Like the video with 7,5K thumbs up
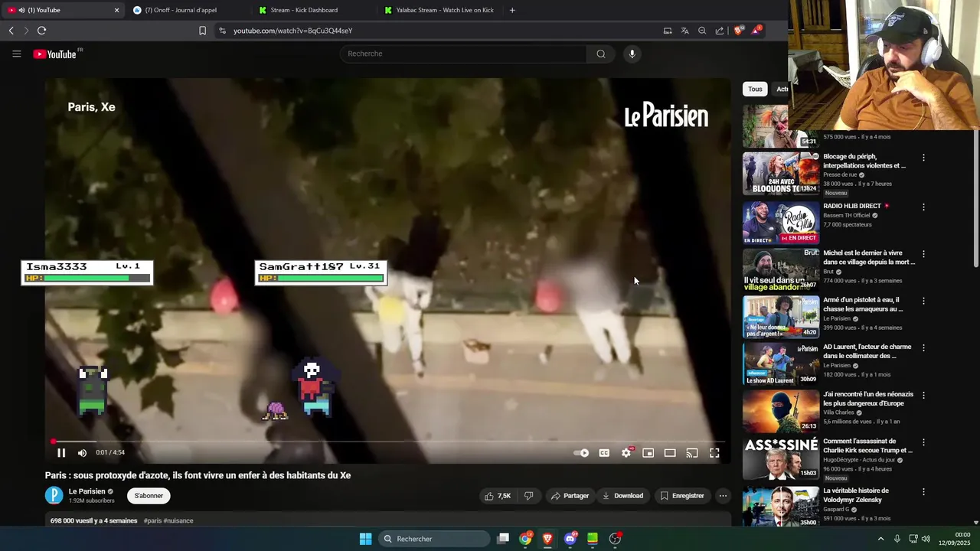The image size is (980, 551). point(497,496)
